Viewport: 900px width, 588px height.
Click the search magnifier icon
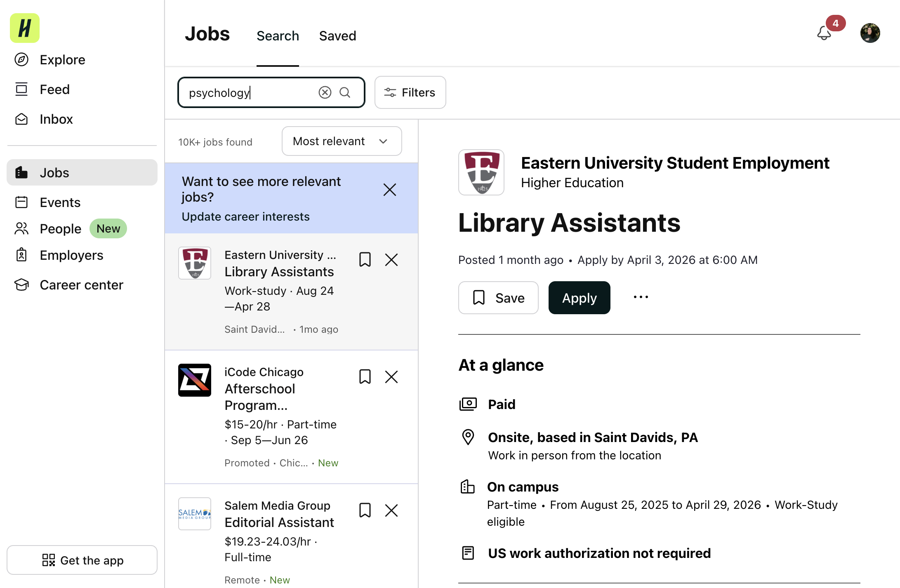click(345, 92)
